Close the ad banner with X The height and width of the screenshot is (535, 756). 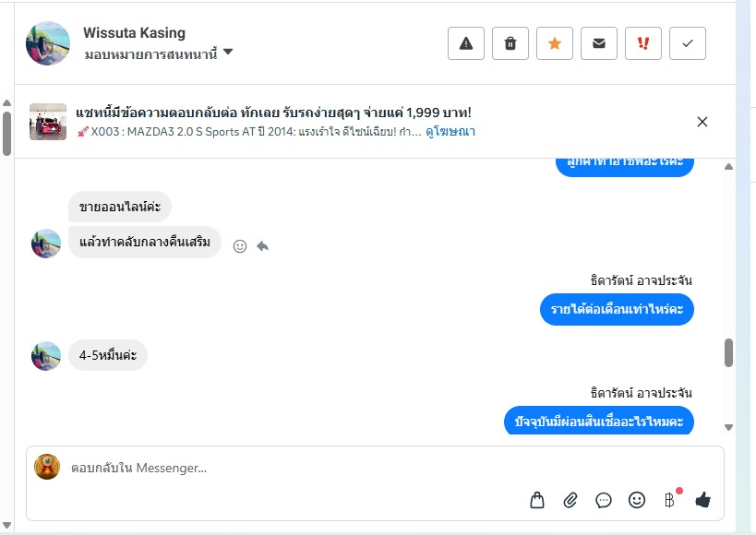pyautogui.click(x=702, y=122)
